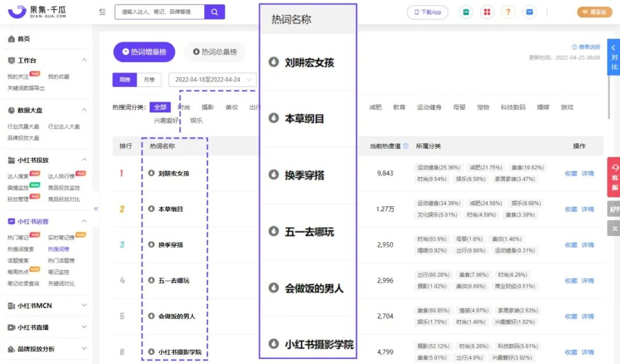Screen dimensions: 620x364
Task: Open 热门笔记 in the sidebar menu
Action: point(18,237)
